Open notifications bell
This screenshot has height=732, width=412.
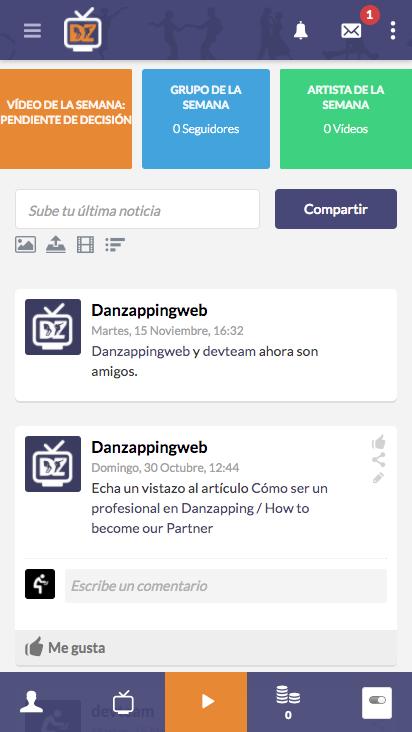coord(301,31)
